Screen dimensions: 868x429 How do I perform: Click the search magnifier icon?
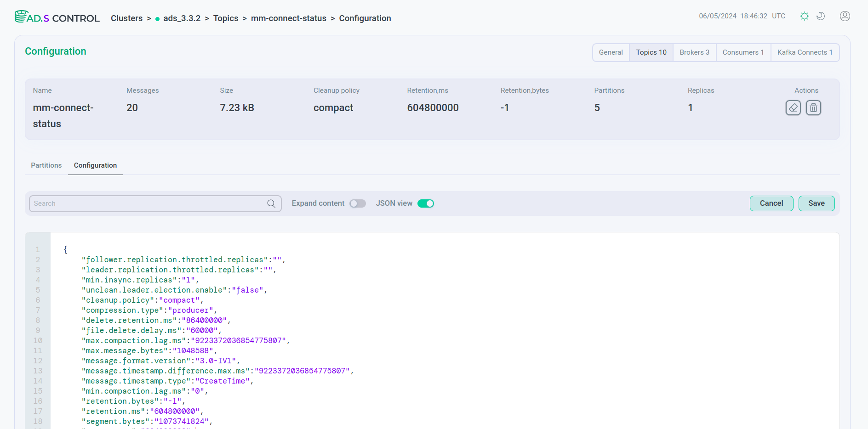[x=271, y=203]
